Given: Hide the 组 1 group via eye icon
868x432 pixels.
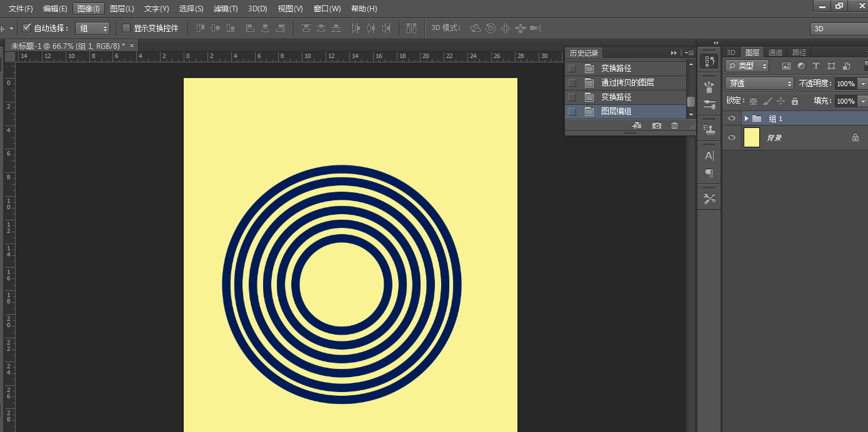Looking at the screenshot, I should (x=732, y=118).
